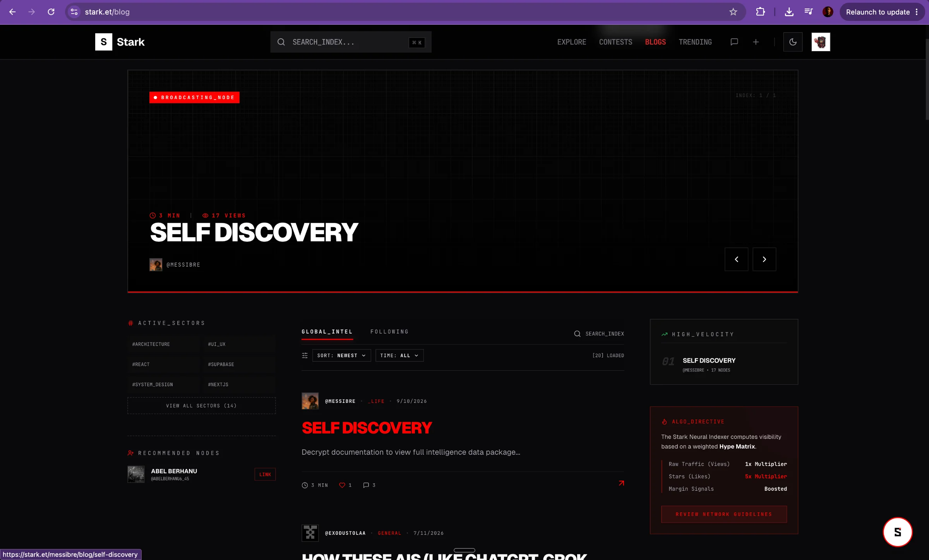Open the CONTESTS nav item
This screenshot has height=560, width=929.
pyautogui.click(x=615, y=42)
